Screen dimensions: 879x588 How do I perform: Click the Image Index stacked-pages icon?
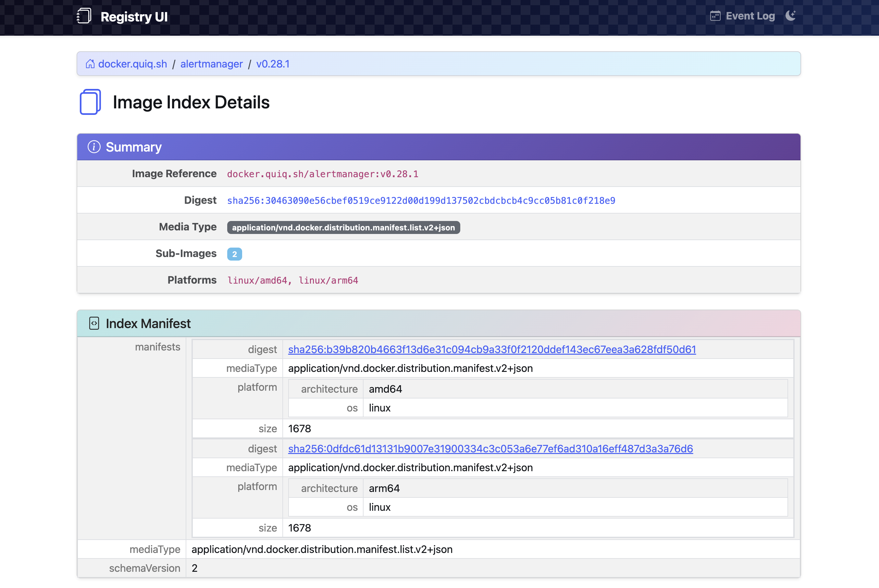[x=90, y=102]
